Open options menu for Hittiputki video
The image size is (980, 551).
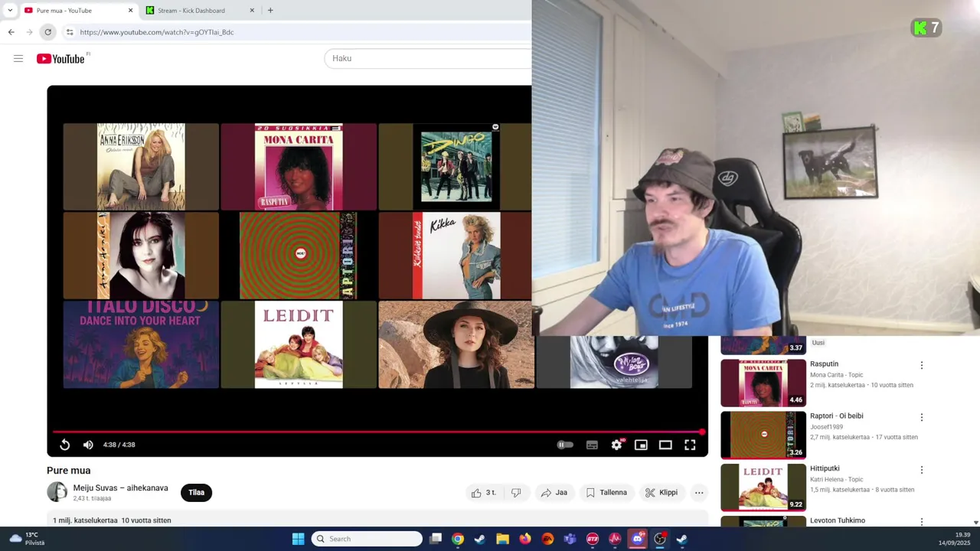[922, 470]
